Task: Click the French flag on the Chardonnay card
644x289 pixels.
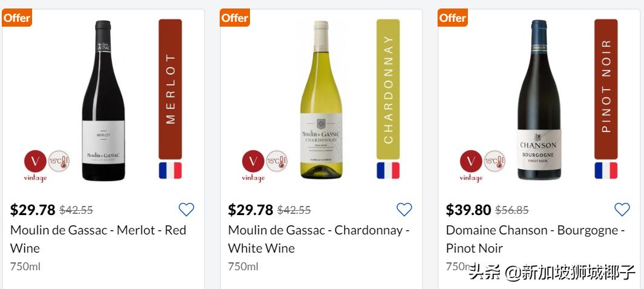Action: (388, 171)
